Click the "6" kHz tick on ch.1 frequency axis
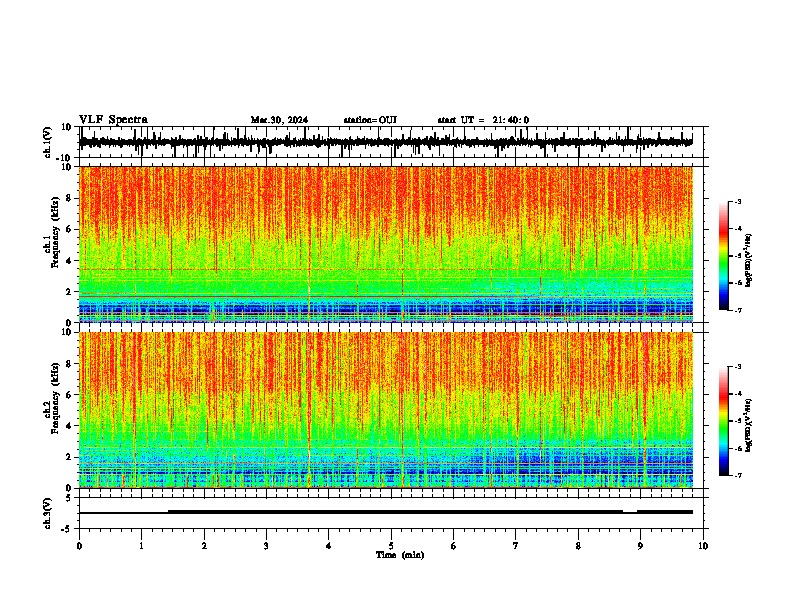Viewport: 792px width, 612px height. (69, 229)
